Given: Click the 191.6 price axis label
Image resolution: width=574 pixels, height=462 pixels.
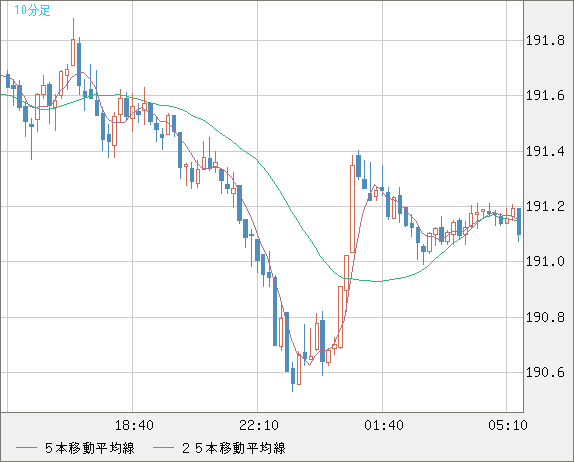Looking at the screenshot, I should click(545, 96).
